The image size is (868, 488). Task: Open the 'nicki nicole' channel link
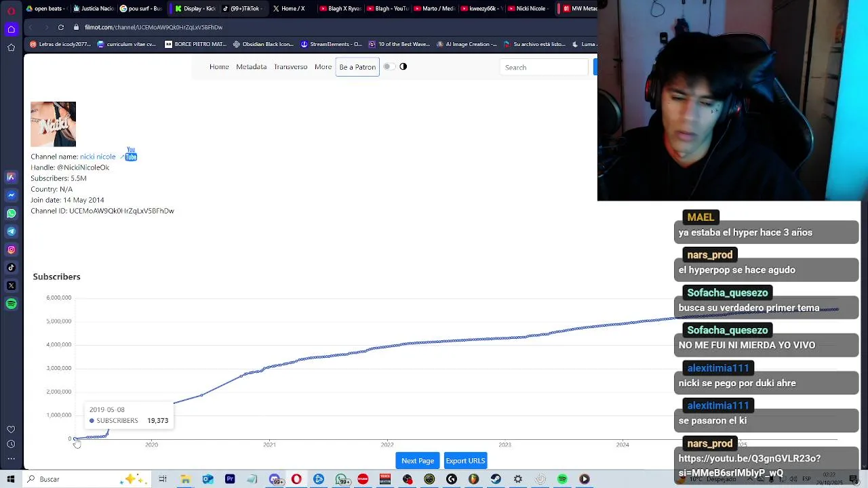(98, 157)
